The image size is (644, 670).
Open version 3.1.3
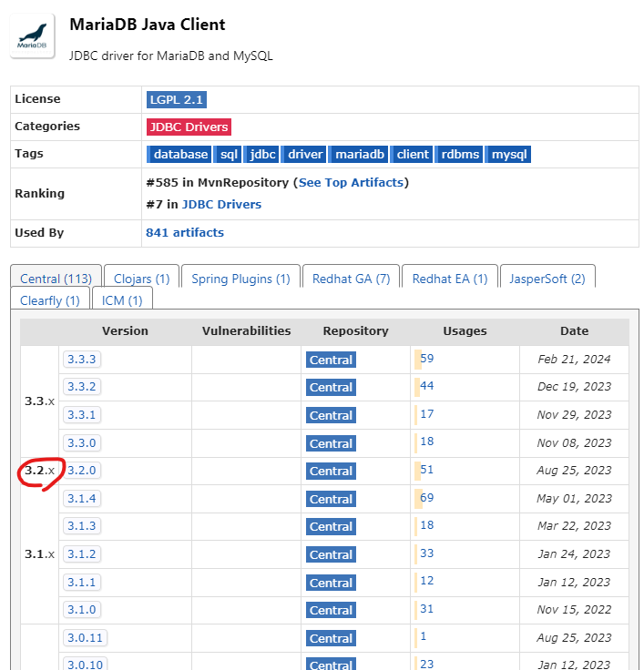82,525
